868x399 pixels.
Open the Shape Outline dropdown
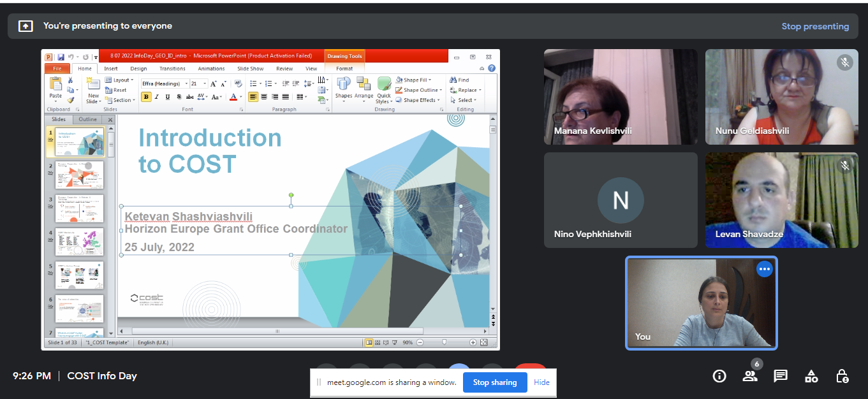coord(417,90)
